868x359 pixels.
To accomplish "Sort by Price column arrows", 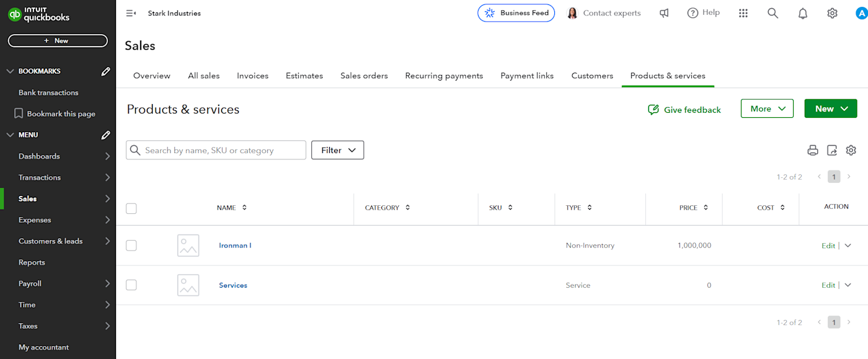I will (706, 208).
